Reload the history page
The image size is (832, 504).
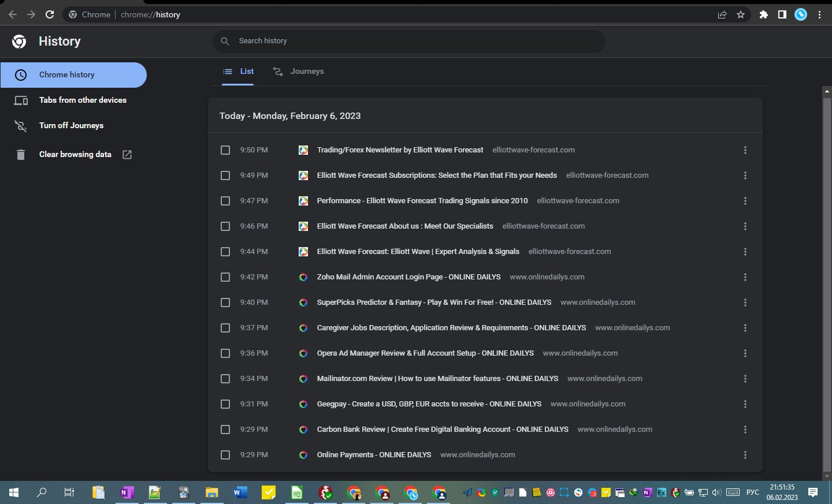[50, 14]
